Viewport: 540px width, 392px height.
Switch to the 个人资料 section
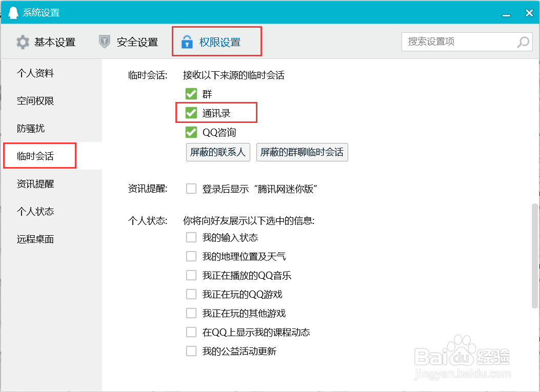(35, 73)
